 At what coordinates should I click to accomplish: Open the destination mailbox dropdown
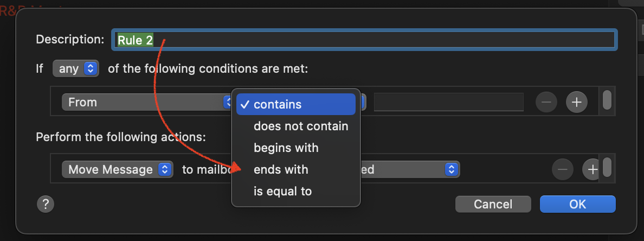click(x=412, y=170)
